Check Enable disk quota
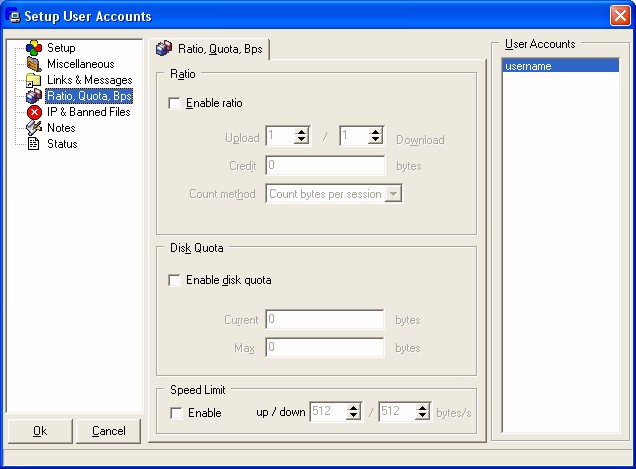The image size is (636, 469). (174, 280)
